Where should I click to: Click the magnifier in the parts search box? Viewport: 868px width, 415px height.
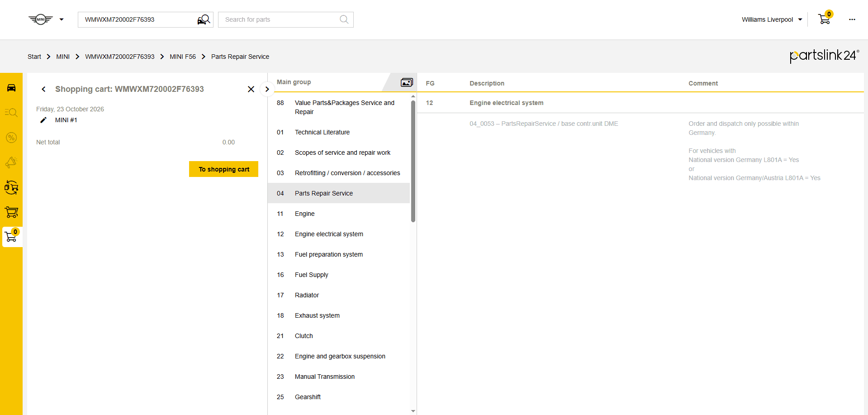point(344,19)
